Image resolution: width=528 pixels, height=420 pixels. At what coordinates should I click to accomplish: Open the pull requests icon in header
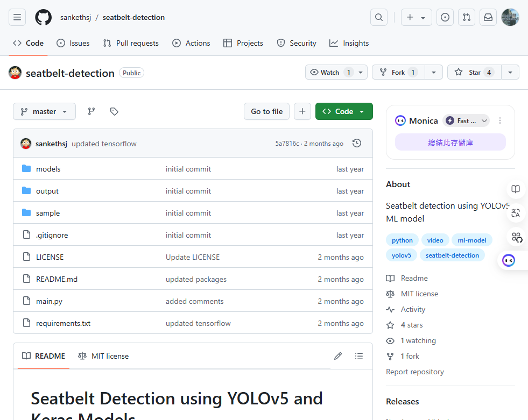467,17
